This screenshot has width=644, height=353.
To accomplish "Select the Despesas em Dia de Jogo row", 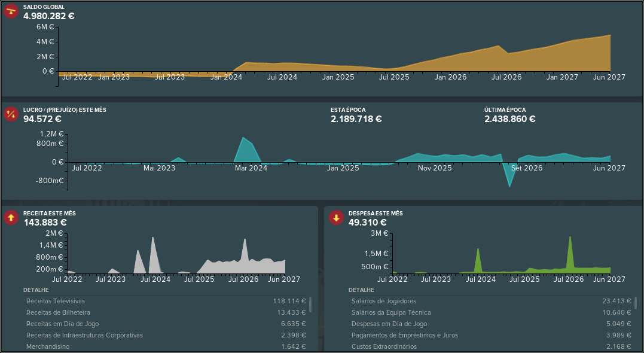I will pyautogui.click(x=491, y=324).
